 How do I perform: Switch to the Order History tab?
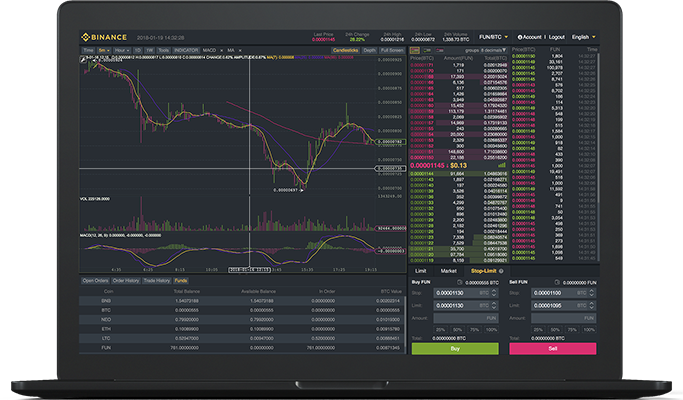[x=124, y=280]
